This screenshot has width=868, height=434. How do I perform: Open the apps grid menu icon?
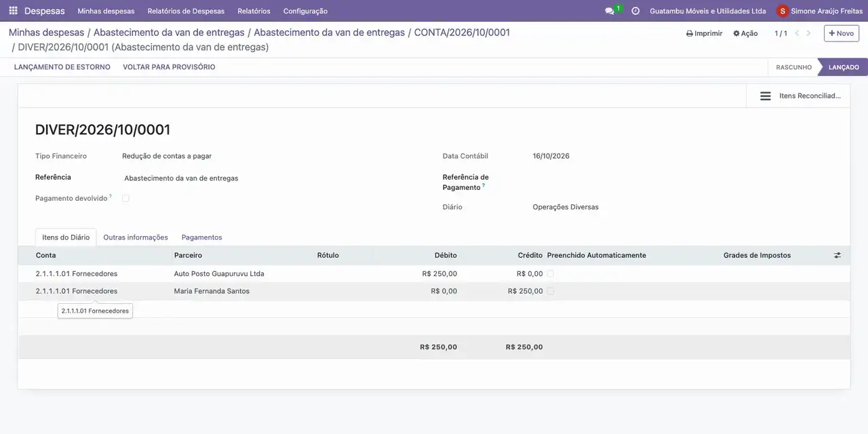[x=13, y=11]
